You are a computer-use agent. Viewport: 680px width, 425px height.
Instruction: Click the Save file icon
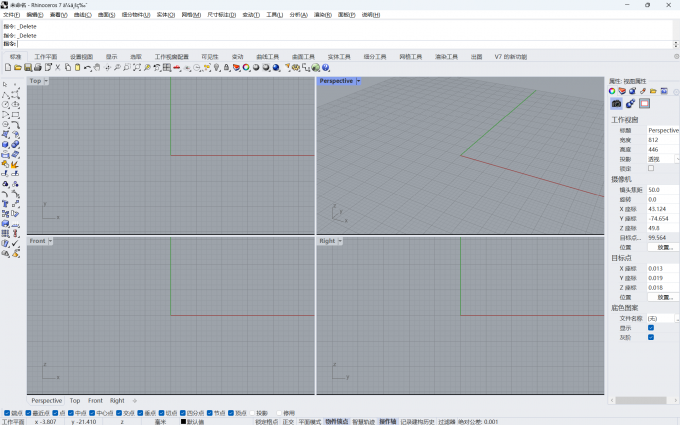pos(27,67)
